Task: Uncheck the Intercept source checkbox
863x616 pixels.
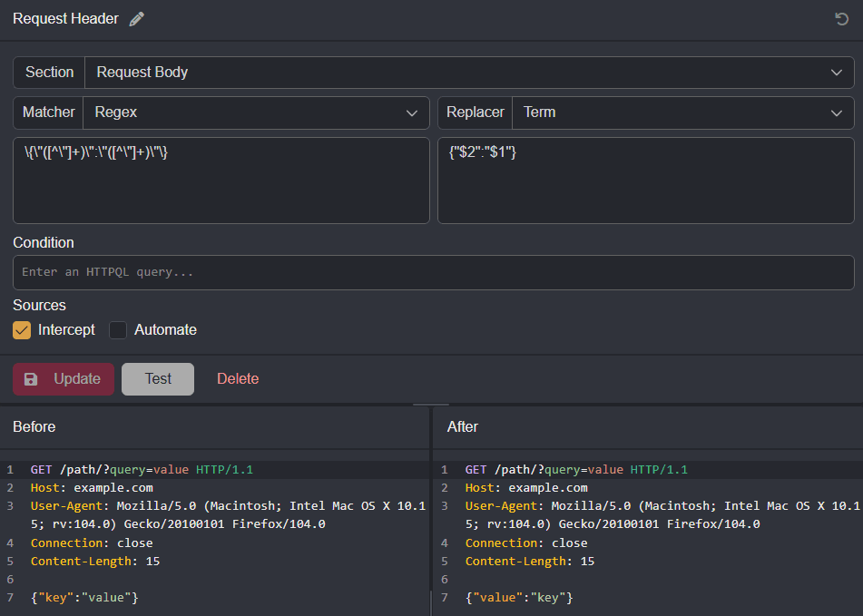Action: [22, 330]
